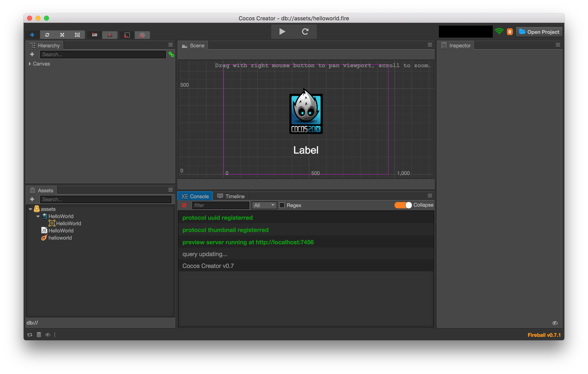The height and width of the screenshot is (374, 588).
Task: Open Project button in top toolbar
Action: tap(539, 32)
